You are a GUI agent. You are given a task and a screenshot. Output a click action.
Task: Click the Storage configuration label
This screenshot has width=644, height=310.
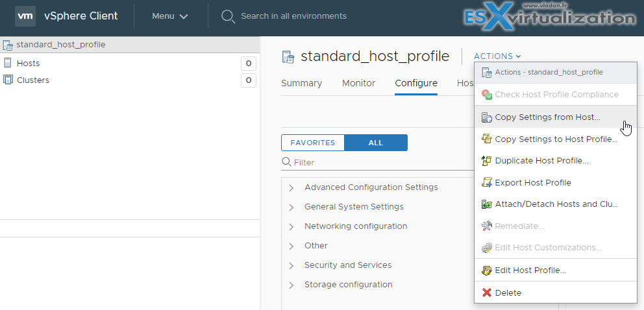(x=348, y=284)
